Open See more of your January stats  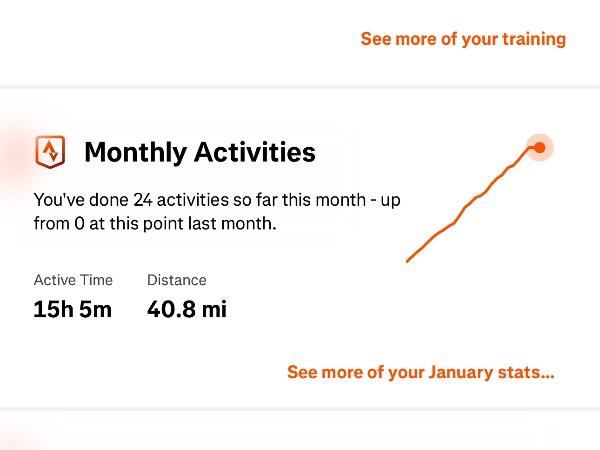pos(420,373)
